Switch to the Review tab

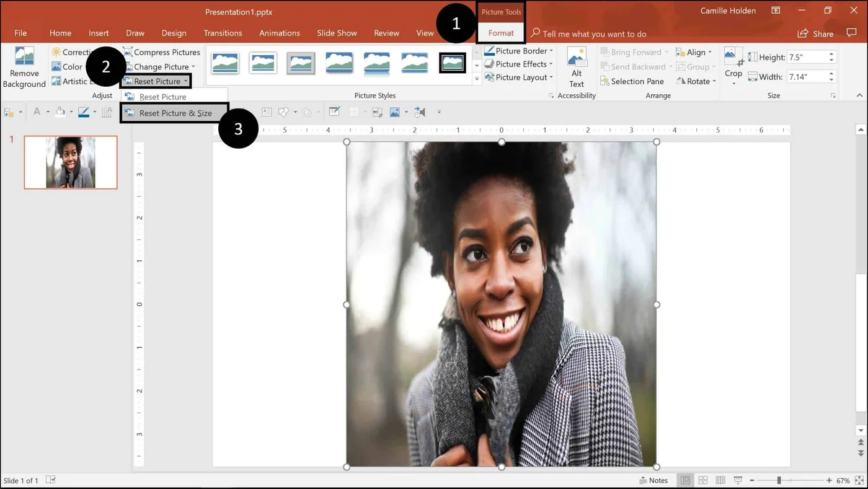pos(386,33)
